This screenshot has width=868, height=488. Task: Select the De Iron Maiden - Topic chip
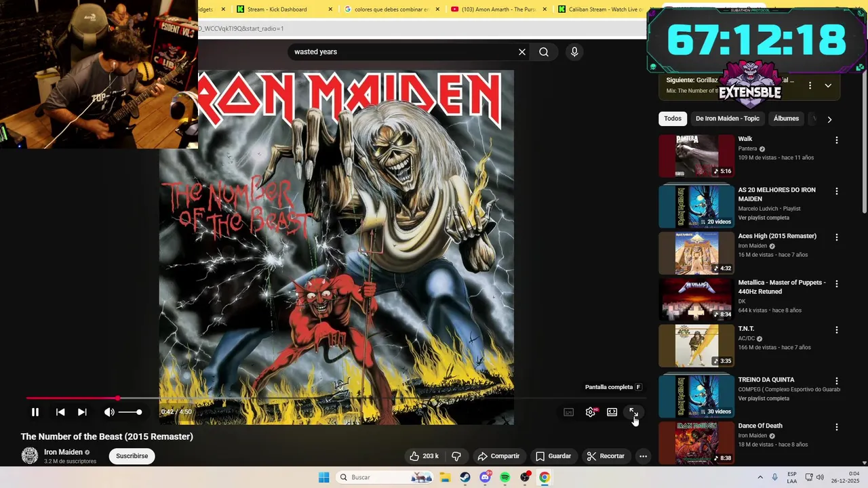(x=728, y=119)
